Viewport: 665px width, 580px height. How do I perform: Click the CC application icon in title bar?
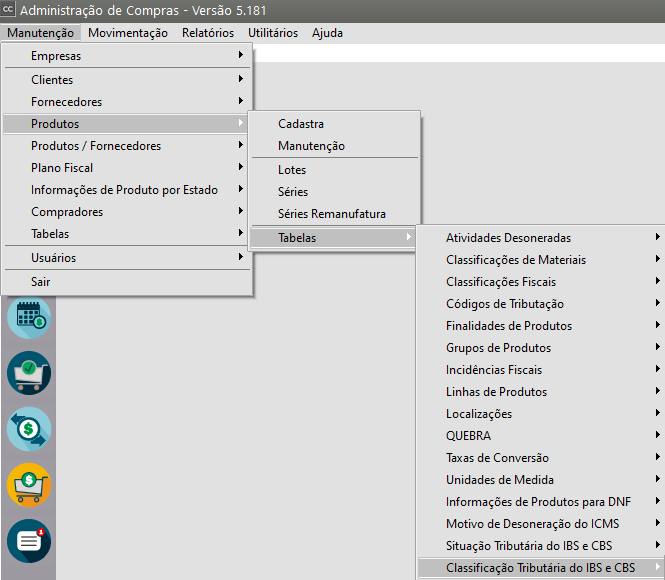pyautogui.click(x=9, y=10)
